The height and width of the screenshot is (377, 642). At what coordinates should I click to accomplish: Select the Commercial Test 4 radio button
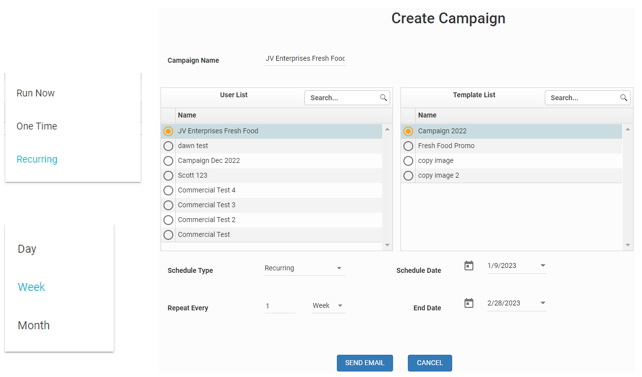[x=168, y=190]
